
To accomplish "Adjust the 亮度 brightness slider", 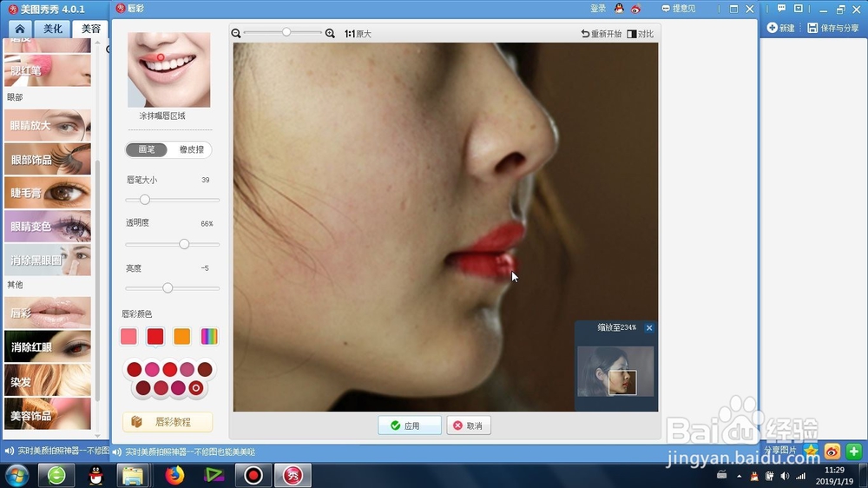I will point(168,288).
